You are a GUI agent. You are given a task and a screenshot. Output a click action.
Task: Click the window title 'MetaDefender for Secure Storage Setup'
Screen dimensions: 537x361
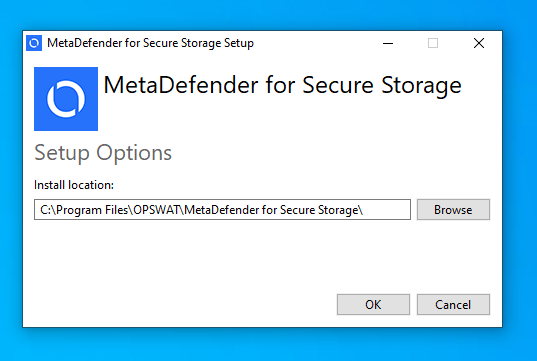(150, 43)
